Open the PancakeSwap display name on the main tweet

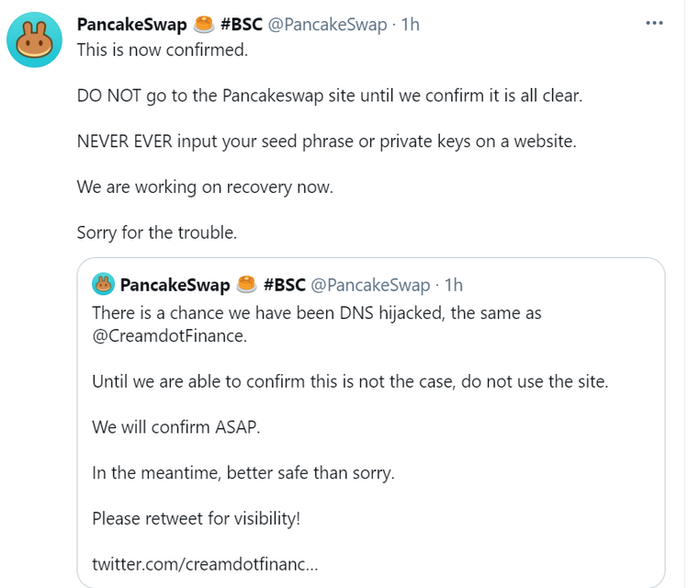131,25
